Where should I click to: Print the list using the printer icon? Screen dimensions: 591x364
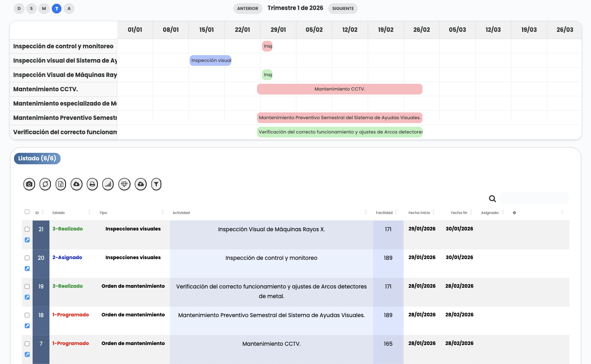tap(92, 184)
